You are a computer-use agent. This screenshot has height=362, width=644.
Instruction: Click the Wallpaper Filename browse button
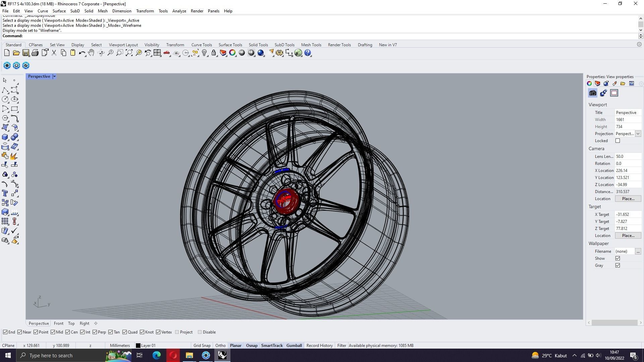(x=638, y=251)
